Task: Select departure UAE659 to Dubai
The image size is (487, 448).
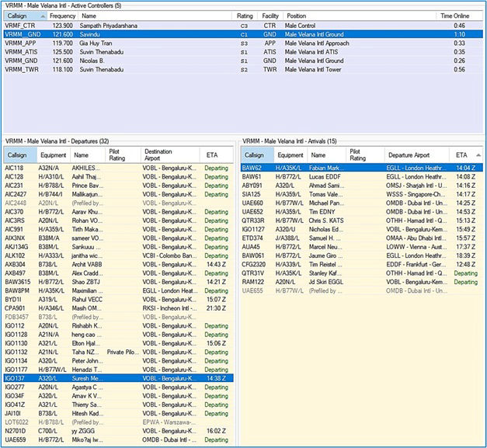Action: click(16, 440)
